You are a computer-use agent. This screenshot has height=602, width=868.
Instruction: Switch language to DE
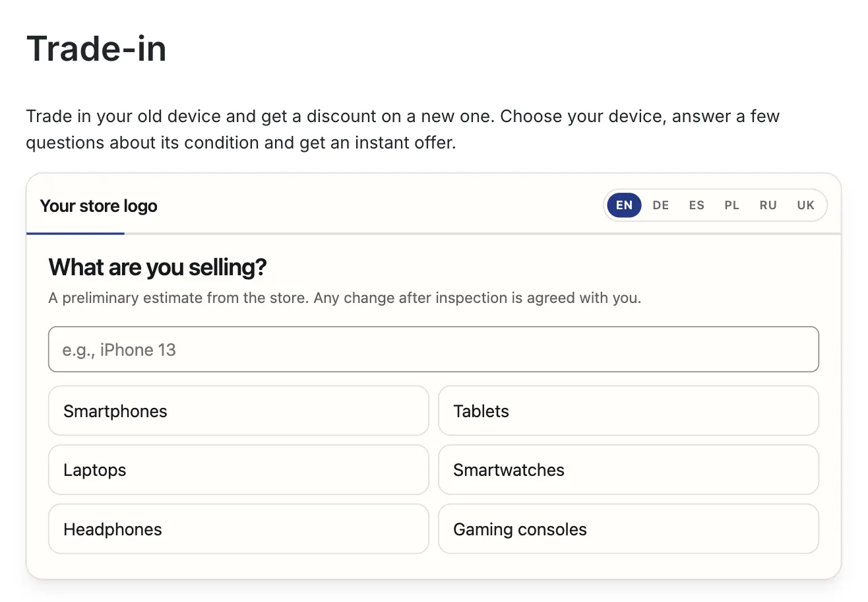click(661, 205)
